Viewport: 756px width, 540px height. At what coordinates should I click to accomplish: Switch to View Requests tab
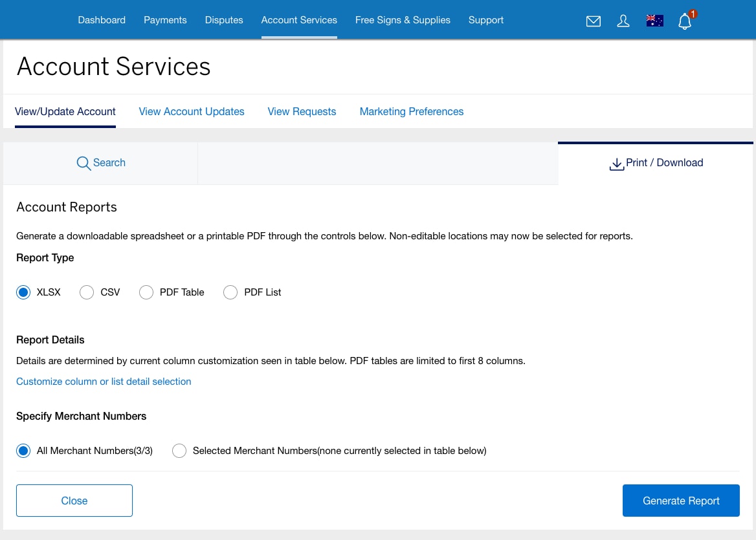[302, 112]
